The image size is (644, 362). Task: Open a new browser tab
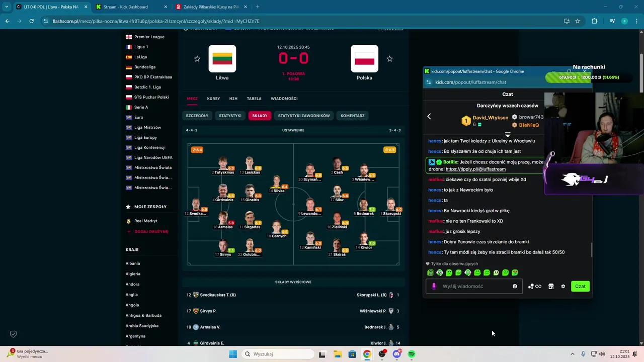[x=258, y=7]
